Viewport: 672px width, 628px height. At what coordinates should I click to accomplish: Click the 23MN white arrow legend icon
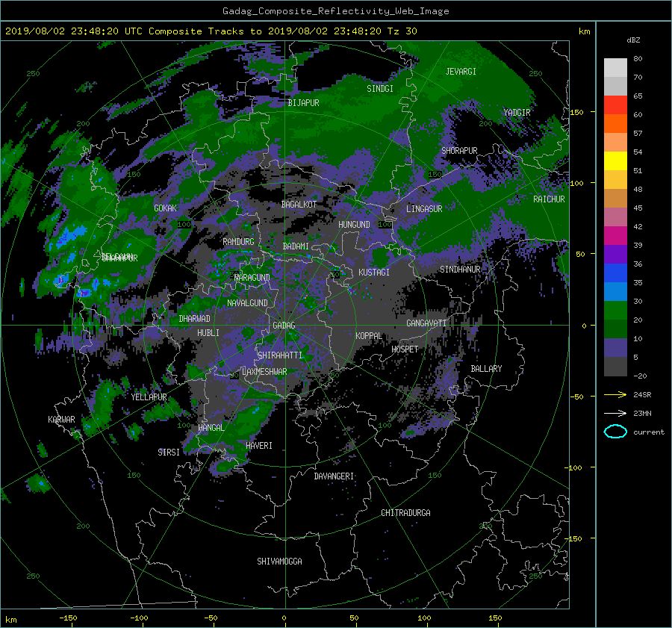pyautogui.click(x=615, y=413)
